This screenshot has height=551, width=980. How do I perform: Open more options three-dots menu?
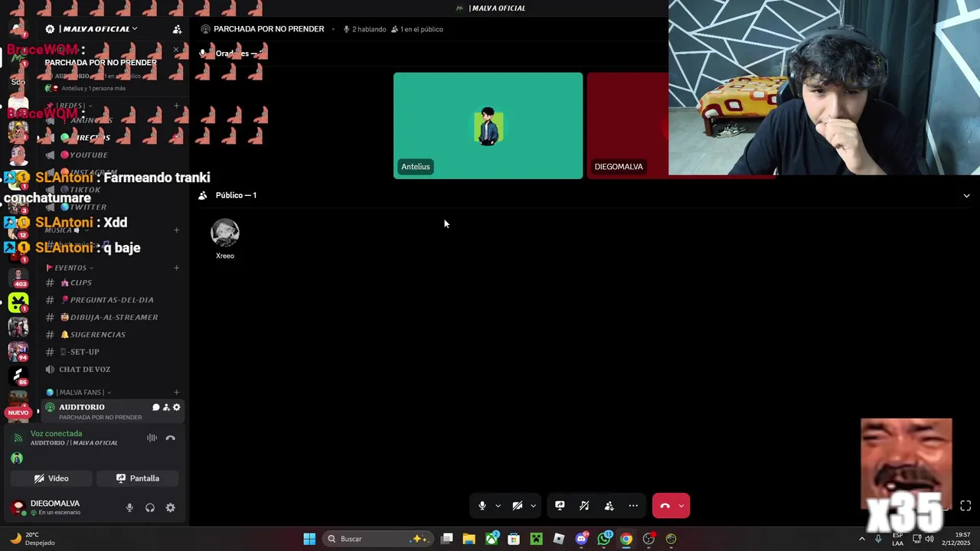pos(633,506)
